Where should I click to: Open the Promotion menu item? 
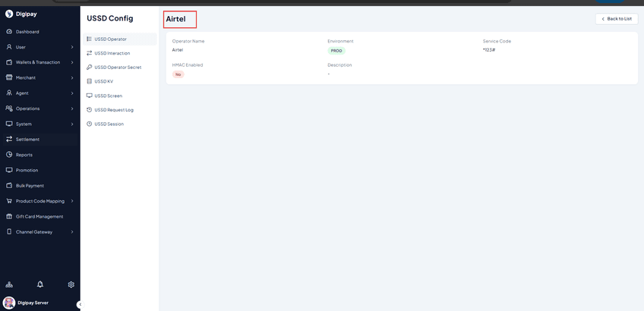coord(39,170)
